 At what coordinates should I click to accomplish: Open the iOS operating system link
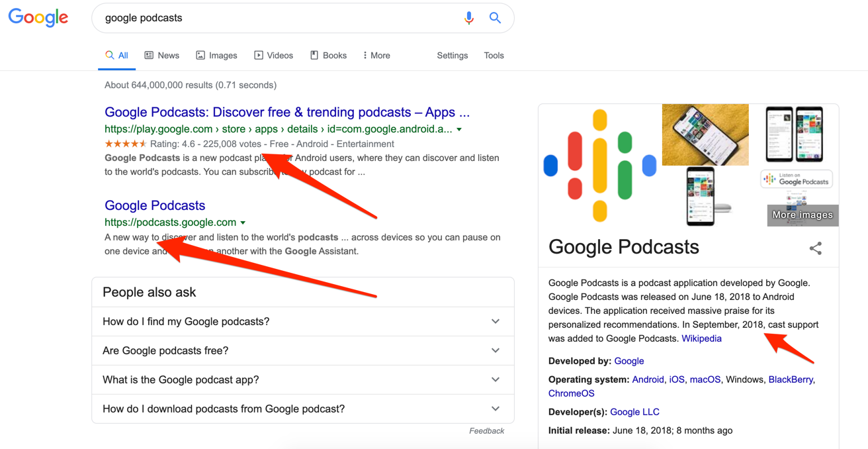click(677, 379)
